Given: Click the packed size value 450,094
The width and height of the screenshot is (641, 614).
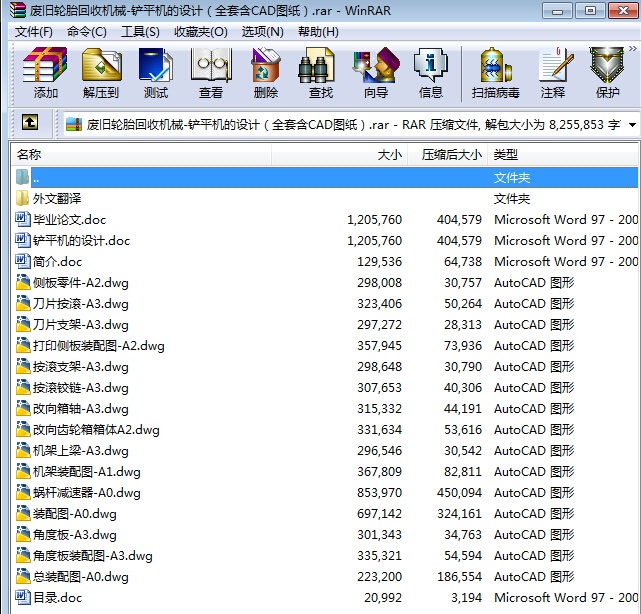Looking at the screenshot, I should (x=459, y=493).
